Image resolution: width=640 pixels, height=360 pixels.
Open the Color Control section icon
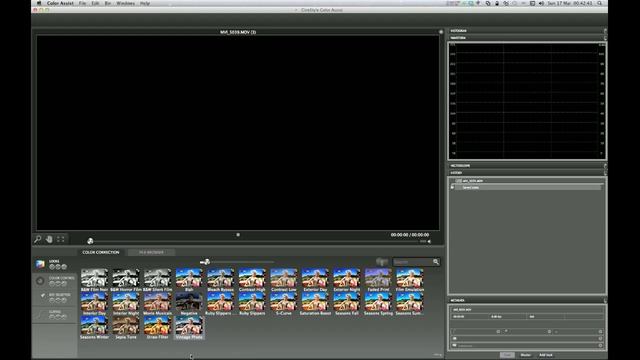pyautogui.click(x=40, y=281)
